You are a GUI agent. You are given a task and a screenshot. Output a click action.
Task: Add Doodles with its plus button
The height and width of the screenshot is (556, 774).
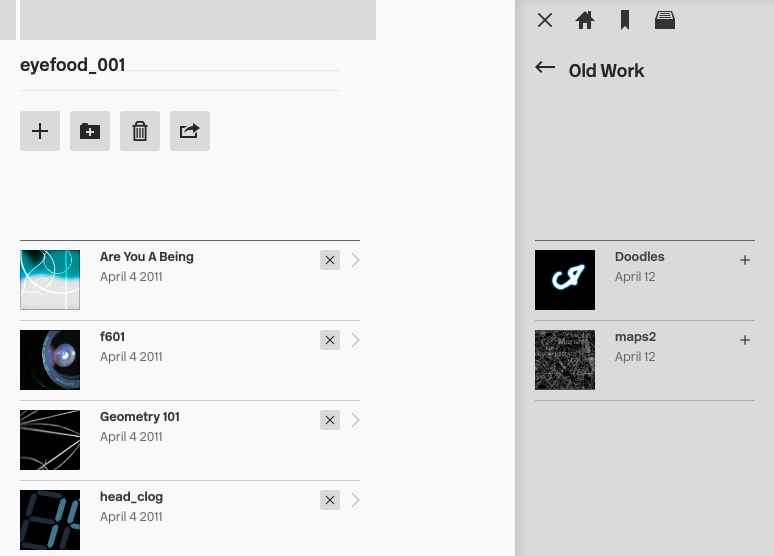tap(745, 260)
